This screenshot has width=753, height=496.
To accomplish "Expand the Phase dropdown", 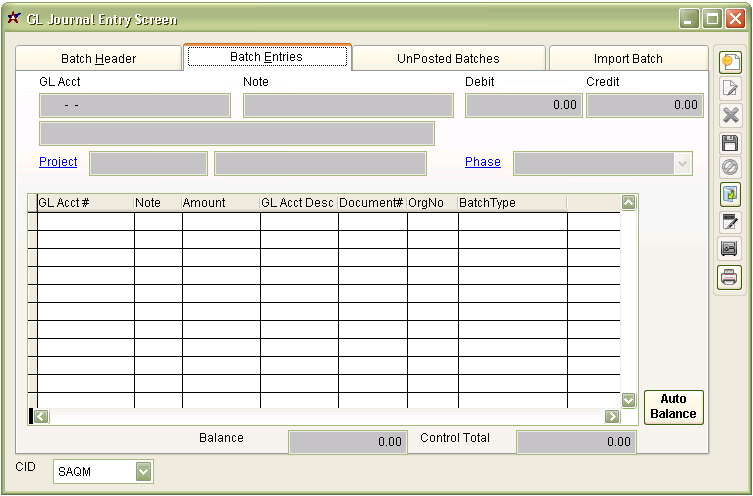I will 683,164.
